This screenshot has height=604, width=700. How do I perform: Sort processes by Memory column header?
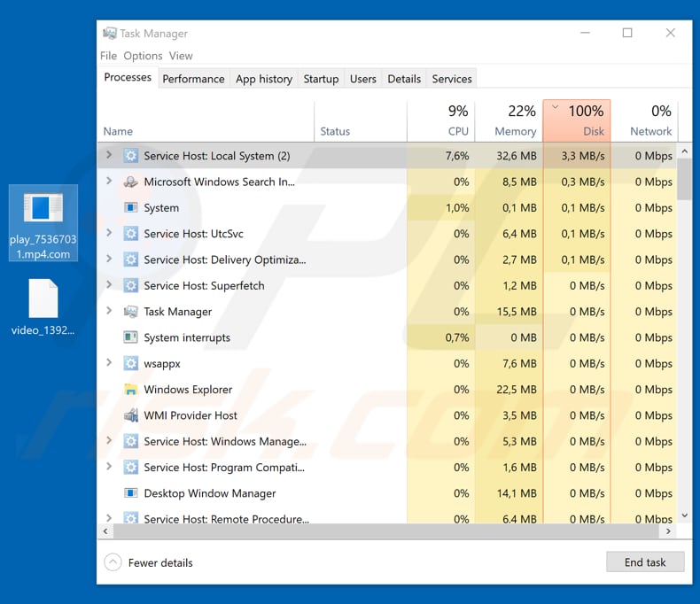coord(509,120)
